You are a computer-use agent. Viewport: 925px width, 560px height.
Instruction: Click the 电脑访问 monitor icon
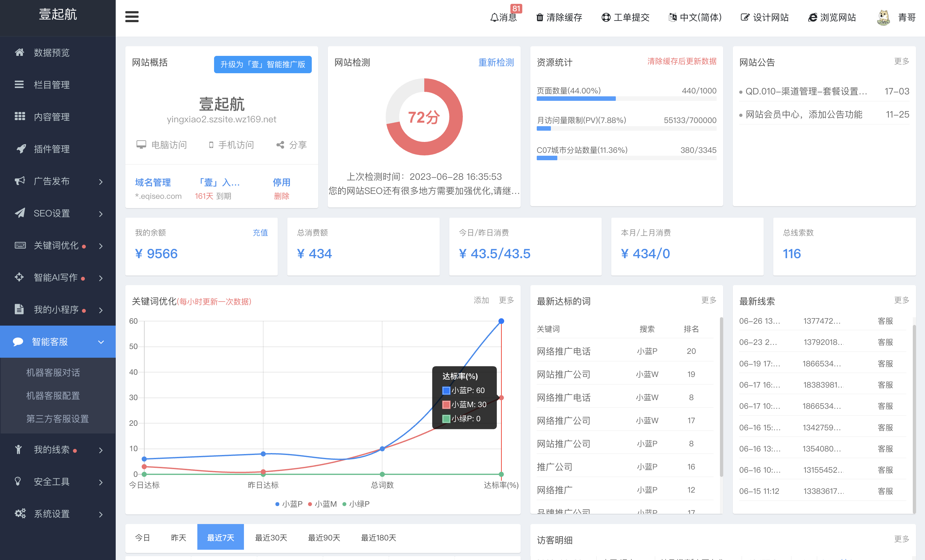tap(141, 145)
